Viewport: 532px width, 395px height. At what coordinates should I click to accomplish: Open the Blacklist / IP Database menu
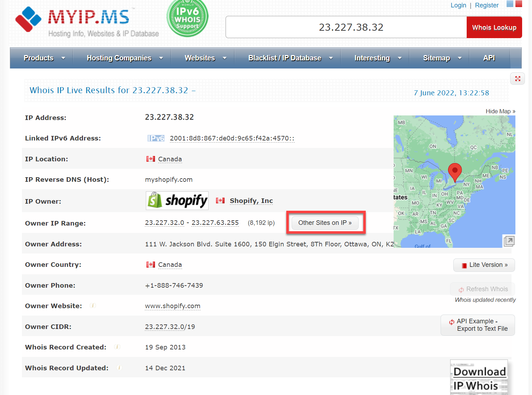point(285,58)
